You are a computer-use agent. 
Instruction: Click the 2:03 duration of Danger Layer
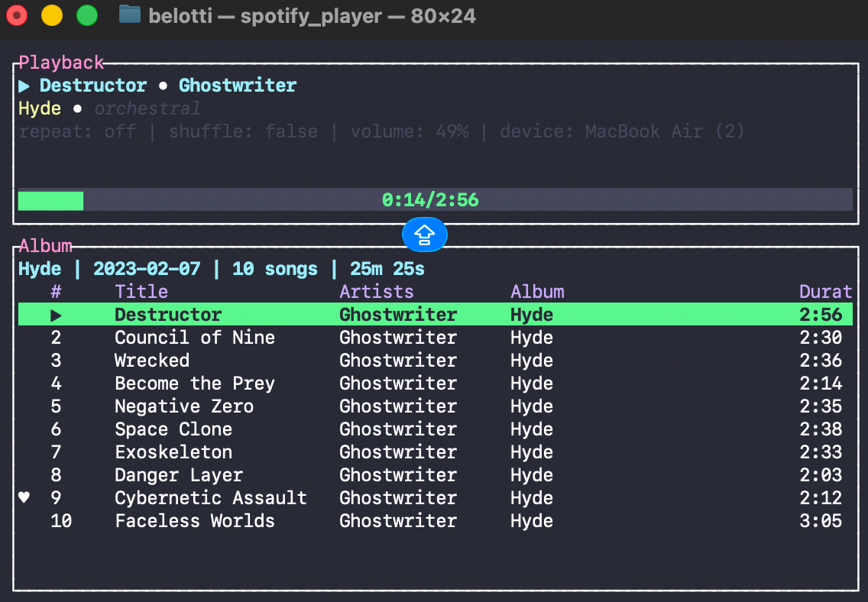point(821,474)
